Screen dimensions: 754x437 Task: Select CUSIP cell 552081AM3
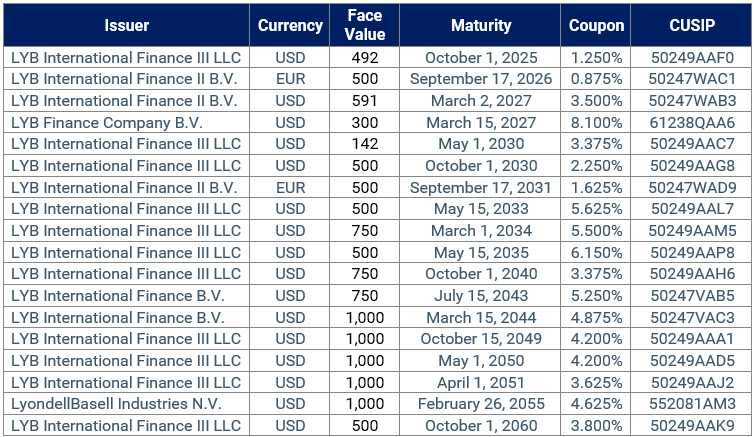692,404
